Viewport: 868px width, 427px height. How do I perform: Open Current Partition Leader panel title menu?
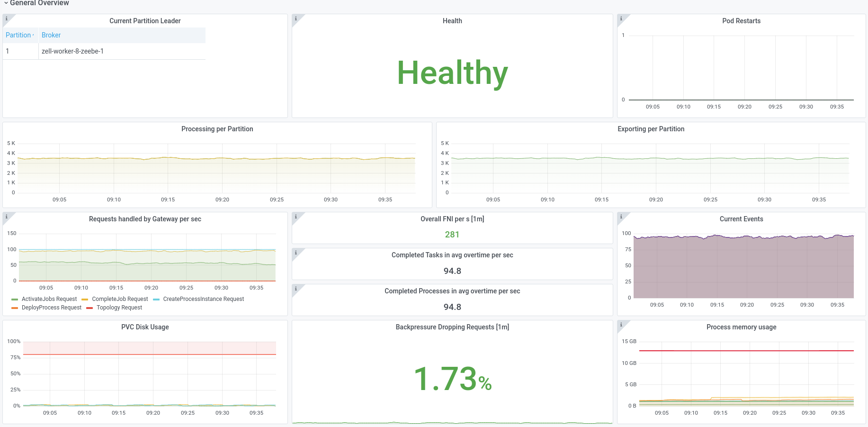[x=145, y=21]
